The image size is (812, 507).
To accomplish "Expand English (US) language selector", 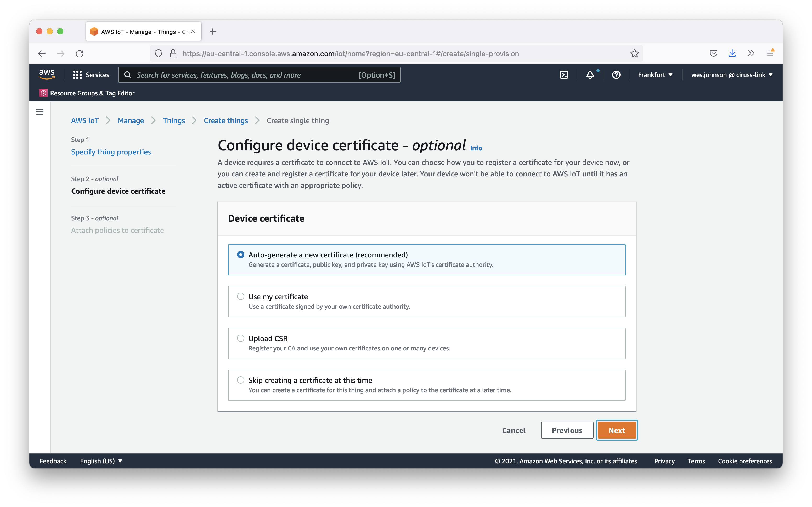I will (101, 461).
